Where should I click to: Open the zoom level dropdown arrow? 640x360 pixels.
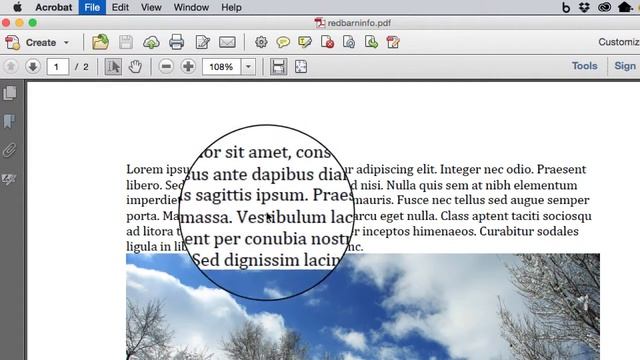[248, 67]
